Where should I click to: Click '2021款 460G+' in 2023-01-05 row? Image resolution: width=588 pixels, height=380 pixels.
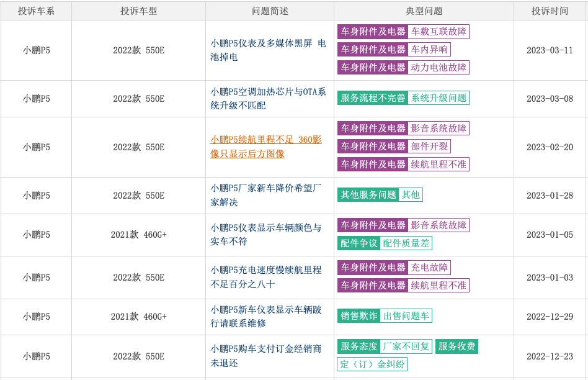coord(138,235)
